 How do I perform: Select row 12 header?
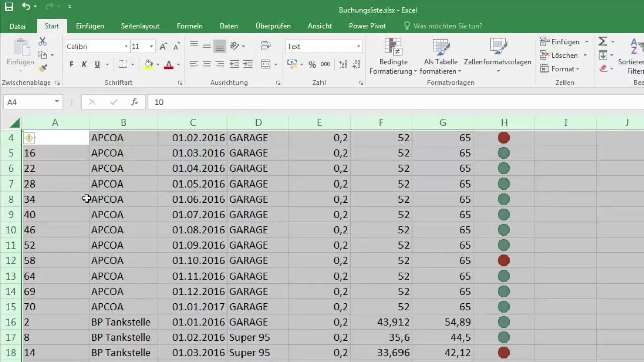[x=11, y=260]
